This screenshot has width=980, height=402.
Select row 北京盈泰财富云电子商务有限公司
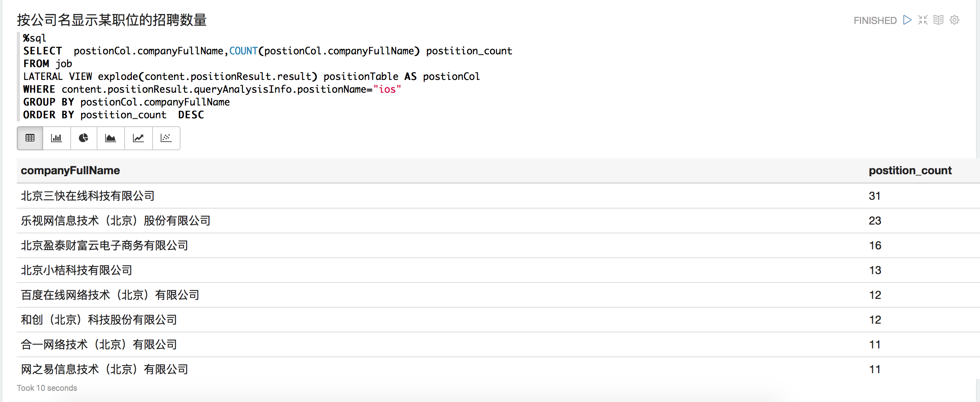(x=498, y=245)
